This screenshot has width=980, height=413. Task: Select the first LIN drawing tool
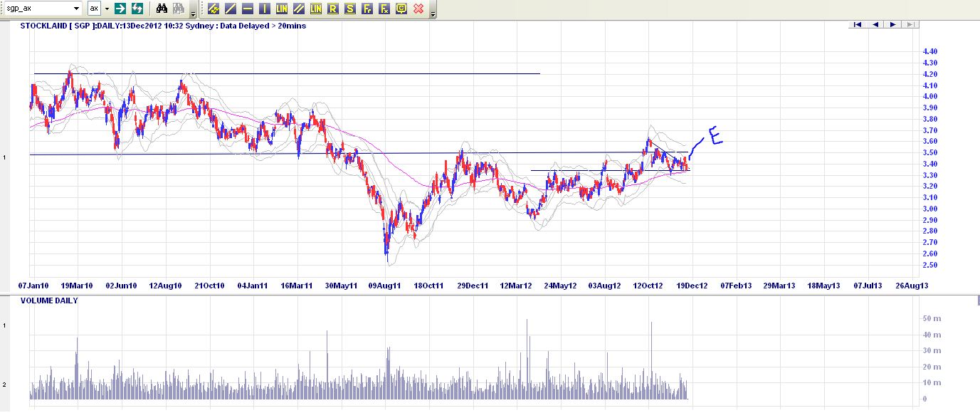pyautogui.click(x=282, y=9)
